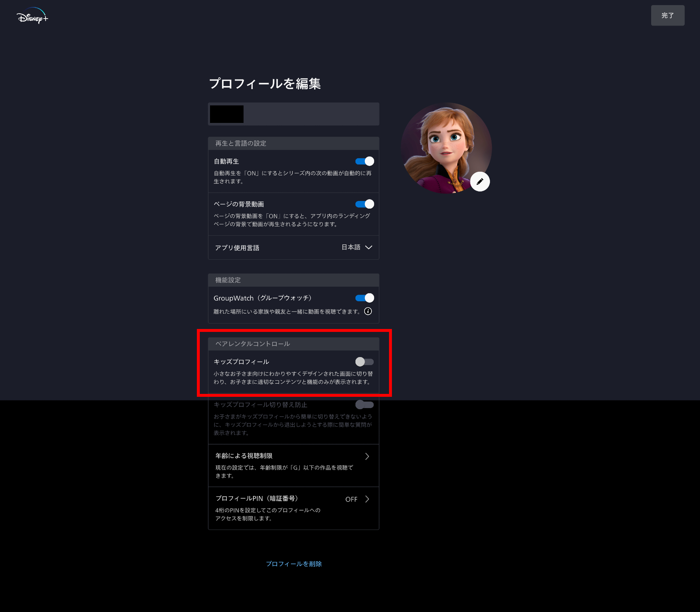Click the 完了 button
Viewport: 700px width, 612px height.
pos(668,15)
